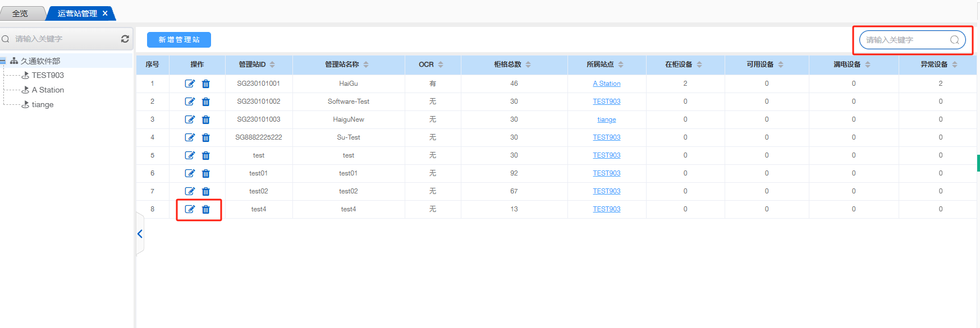
Task: Delete the HaiguNew row
Action: (x=206, y=119)
